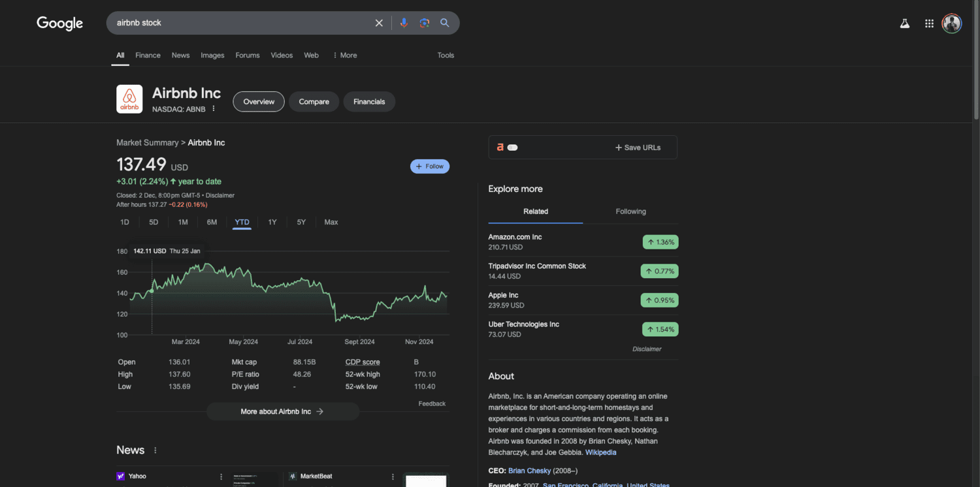The width and height of the screenshot is (980, 487).
Task: Open options for the MarketBeat article
Action: [393, 477]
